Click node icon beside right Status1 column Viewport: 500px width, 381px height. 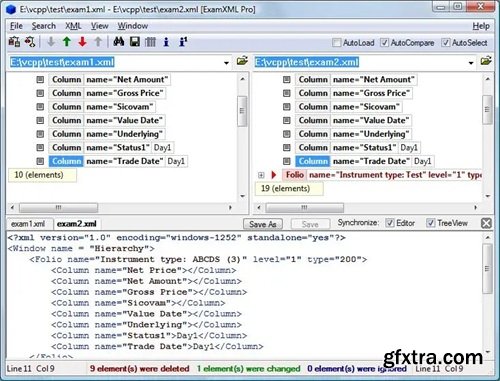(287, 148)
